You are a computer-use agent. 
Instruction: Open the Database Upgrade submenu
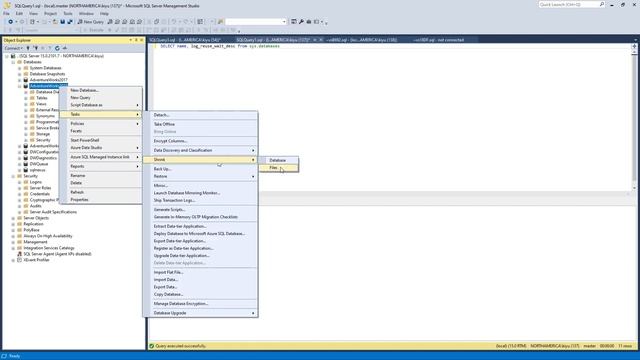point(200,313)
